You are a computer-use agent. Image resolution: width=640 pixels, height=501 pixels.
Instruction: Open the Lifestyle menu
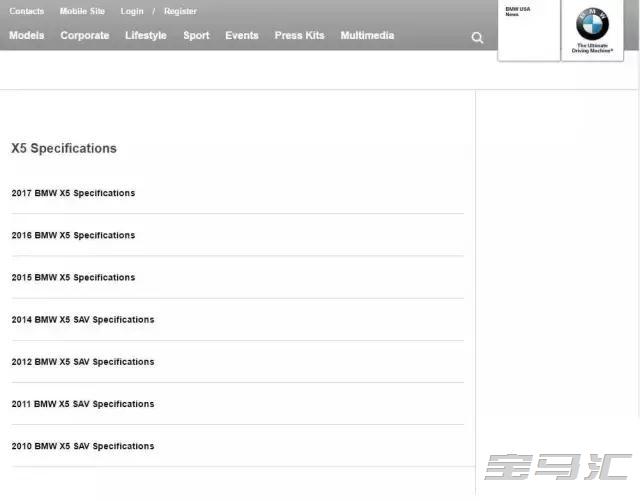146,36
